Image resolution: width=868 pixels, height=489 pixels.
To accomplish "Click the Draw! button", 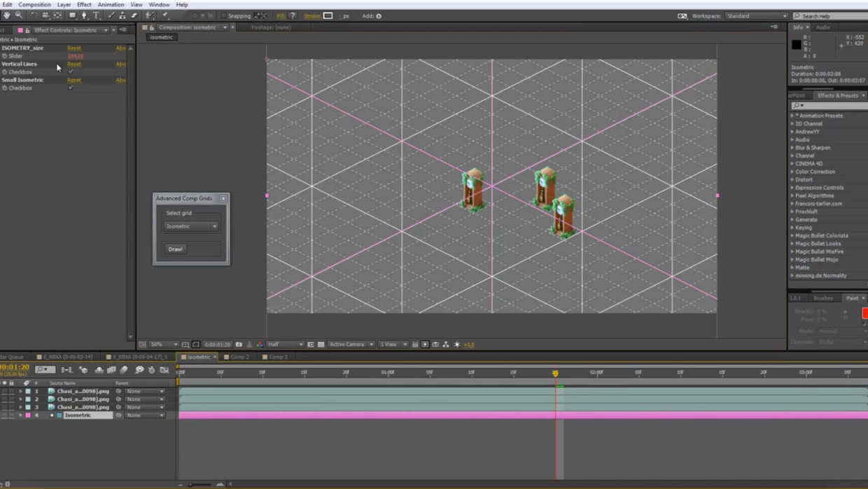I will 175,249.
